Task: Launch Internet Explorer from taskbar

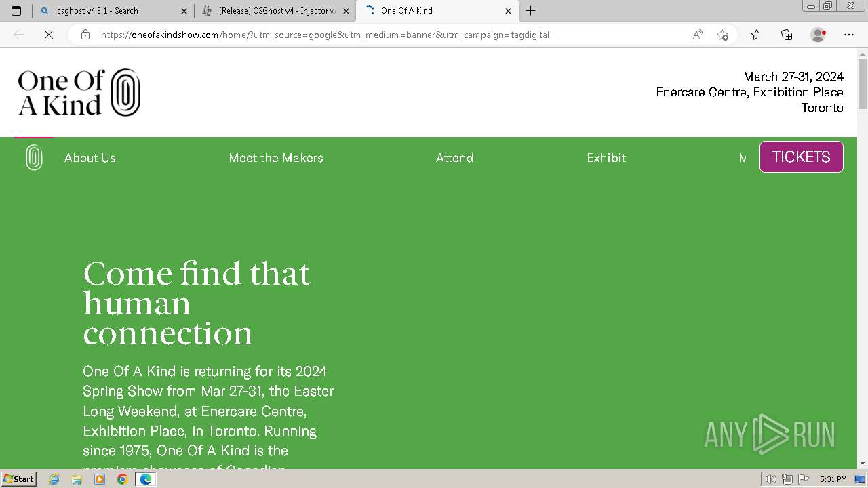Action: pos(54,479)
